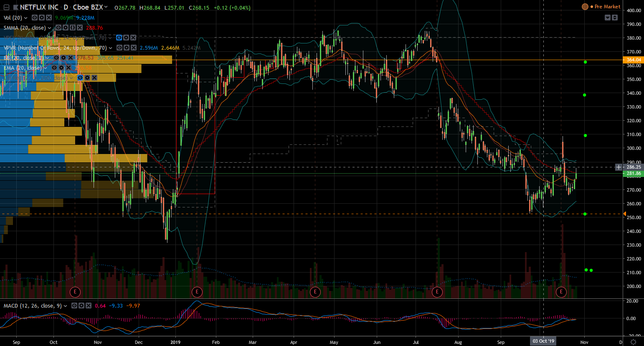Expand the MACD (12, 26, close, 9) dropdown arrow
The width and height of the screenshot is (644, 346).
pyautogui.click(x=66, y=306)
